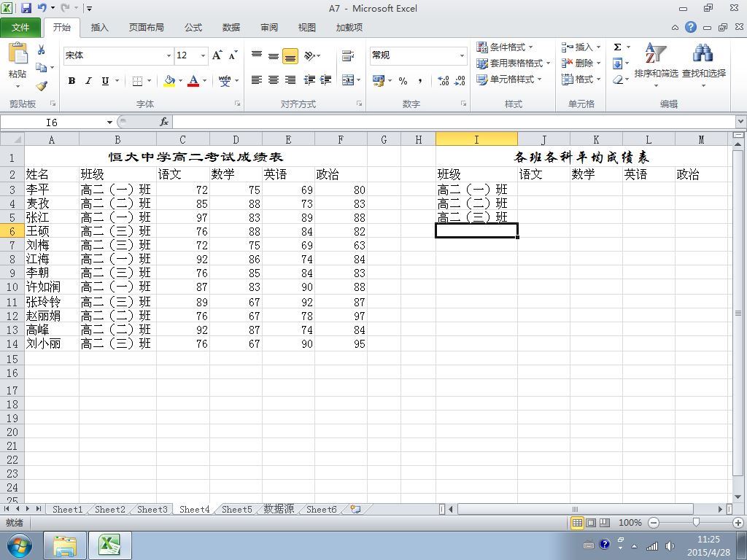
Task: Switch to the 数据 ribbon tab
Action: click(231, 28)
